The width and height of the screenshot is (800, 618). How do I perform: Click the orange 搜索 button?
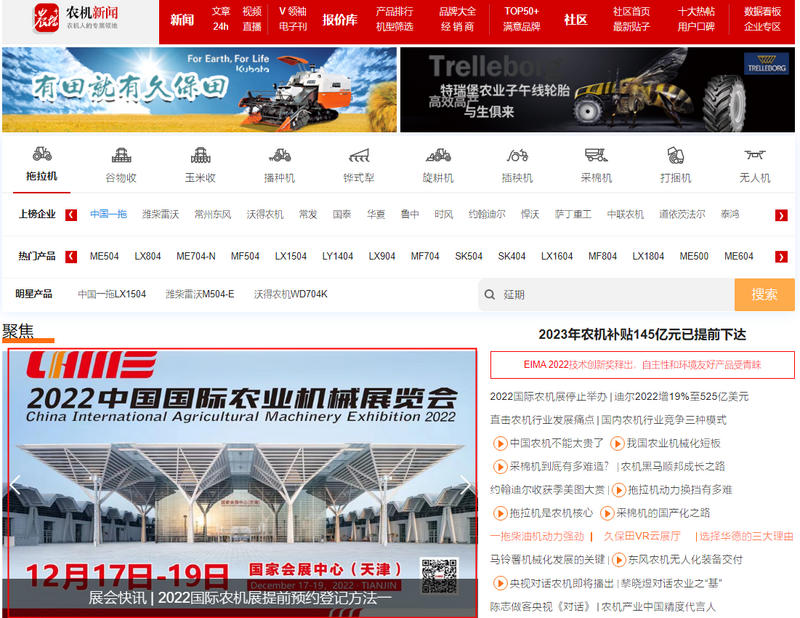(764, 294)
